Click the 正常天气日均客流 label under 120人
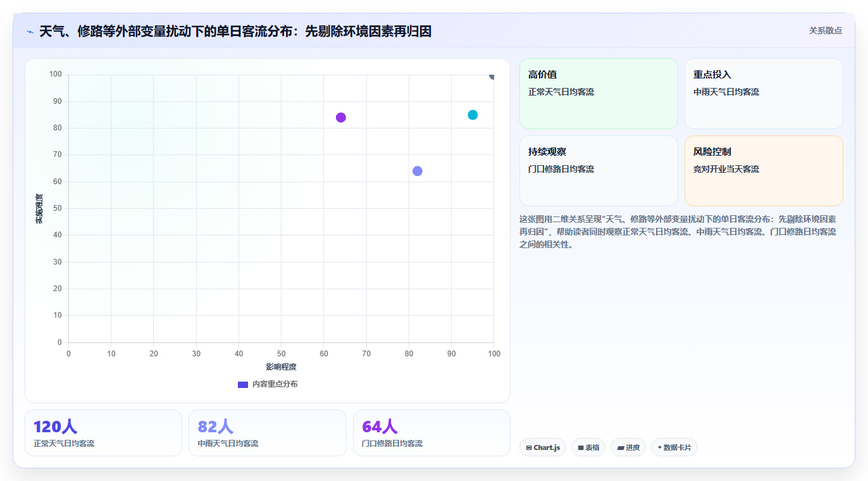The height and width of the screenshot is (481, 868). [x=64, y=444]
